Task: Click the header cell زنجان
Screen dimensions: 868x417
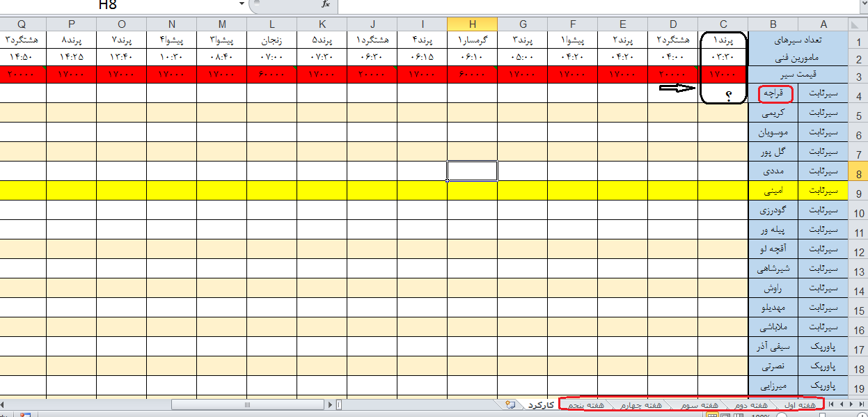Action: (271, 40)
